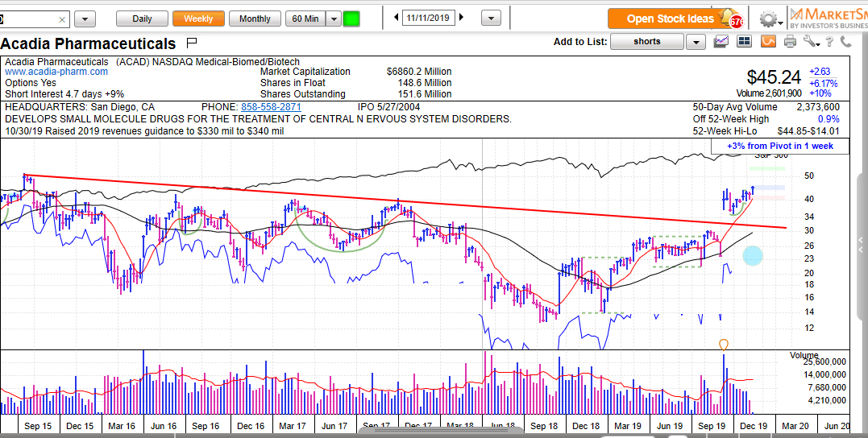Click the 50-Day Avg Volume figure
Viewport: 868px width, 438px height.
click(818, 107)
